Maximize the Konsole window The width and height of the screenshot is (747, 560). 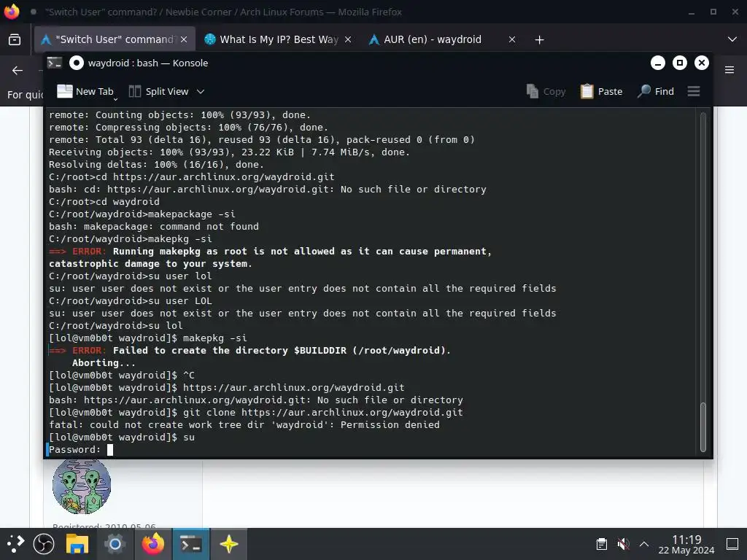(680, 63)
